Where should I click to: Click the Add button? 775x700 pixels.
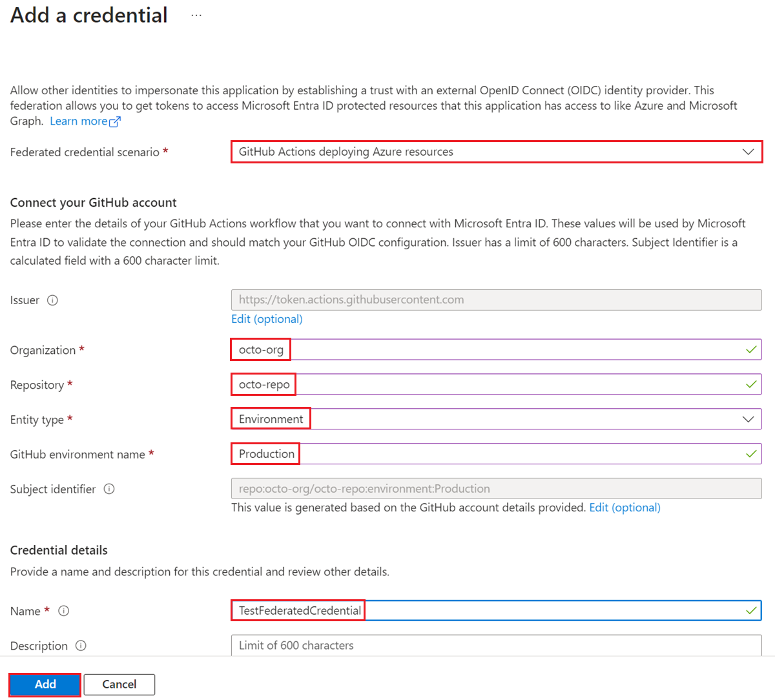pos(45,684)
